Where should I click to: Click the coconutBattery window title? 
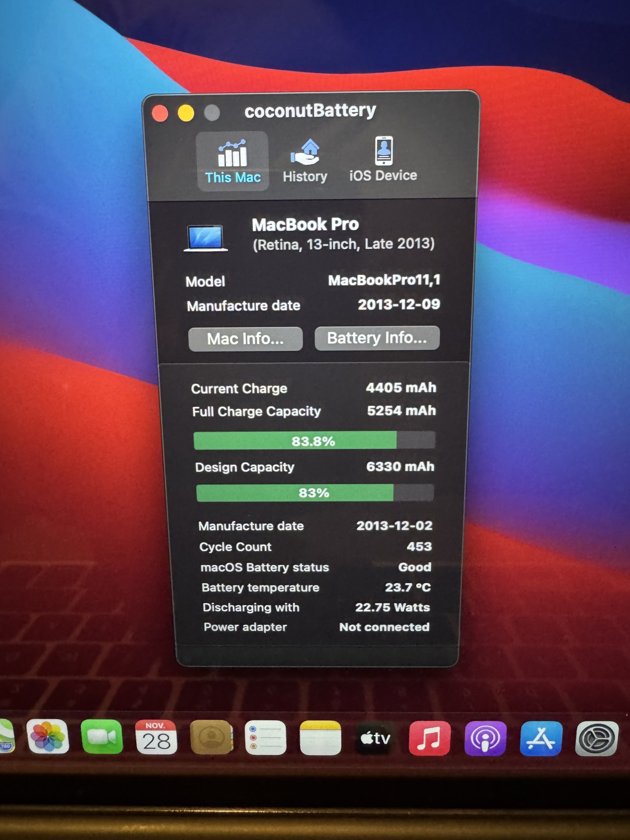pos(310,111)
